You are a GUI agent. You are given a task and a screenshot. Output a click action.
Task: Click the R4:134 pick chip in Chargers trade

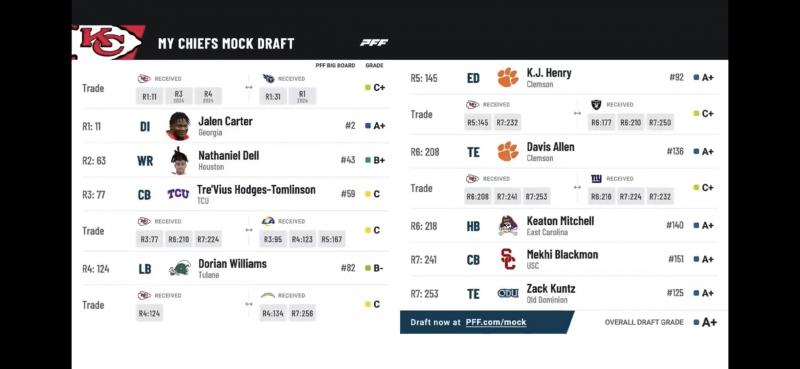point(273,313)
